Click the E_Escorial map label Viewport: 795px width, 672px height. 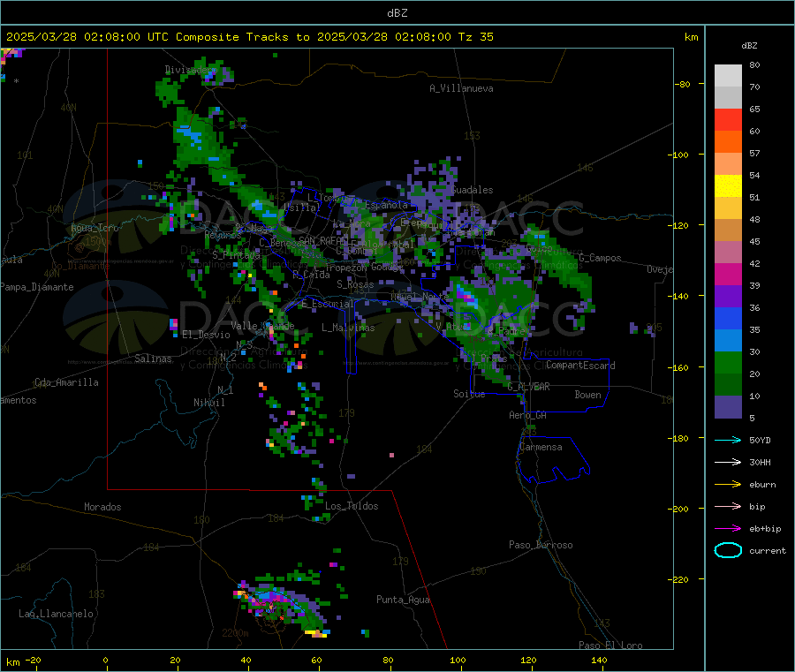pos(327,304)
